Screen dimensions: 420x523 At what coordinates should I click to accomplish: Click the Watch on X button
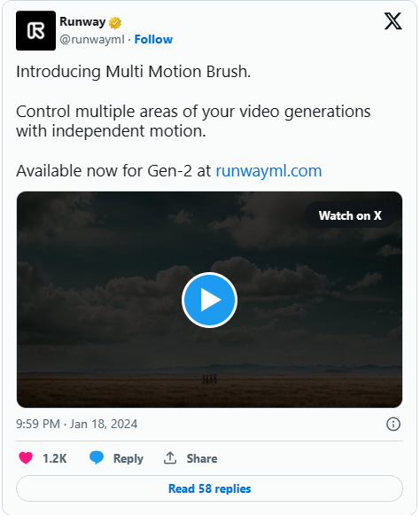coord(350,215)
